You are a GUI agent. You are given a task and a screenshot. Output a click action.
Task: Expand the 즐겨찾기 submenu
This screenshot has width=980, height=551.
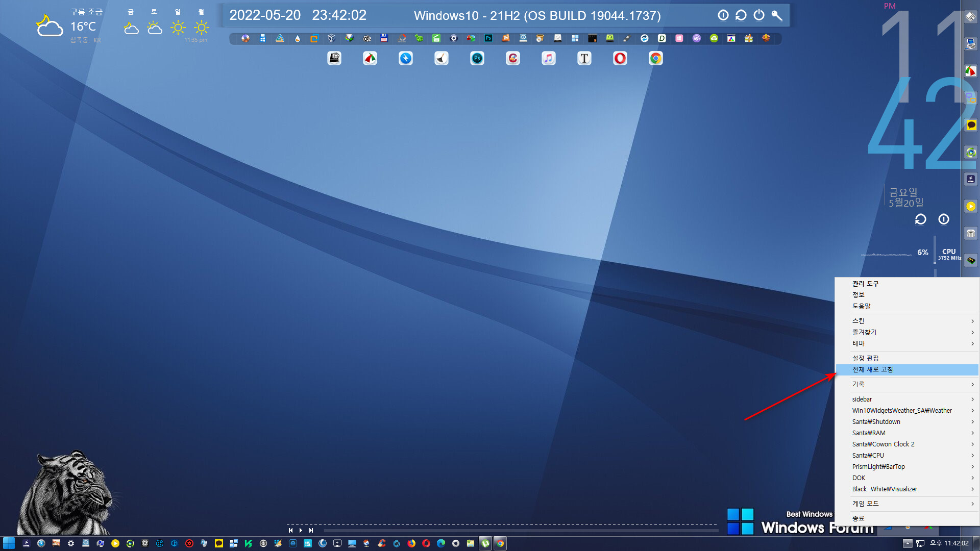click(907, 332)
